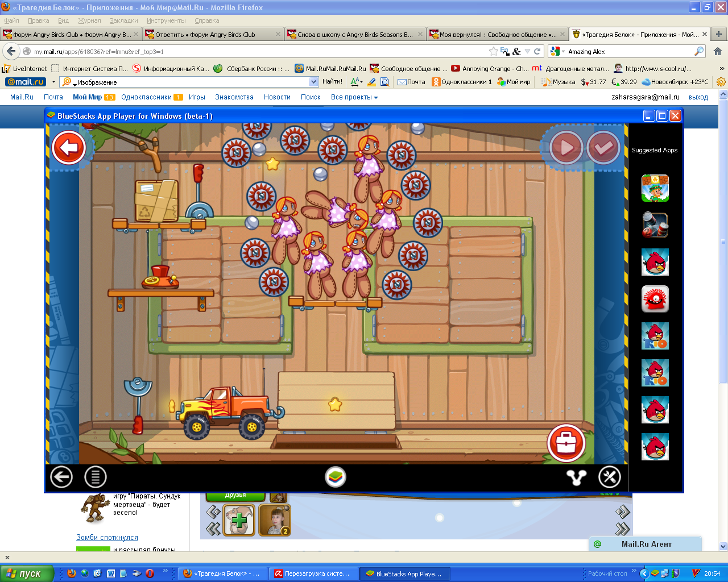The width and height of the screenshot is (728, 582).
Task: Open the red furry monster suggested app
Action: 655,299
